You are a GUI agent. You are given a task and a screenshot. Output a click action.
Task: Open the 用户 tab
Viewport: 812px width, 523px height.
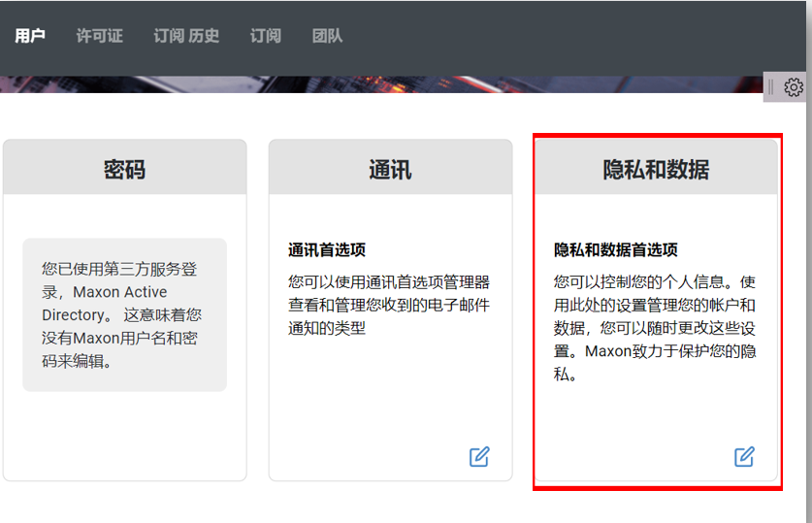coord(30,36)
